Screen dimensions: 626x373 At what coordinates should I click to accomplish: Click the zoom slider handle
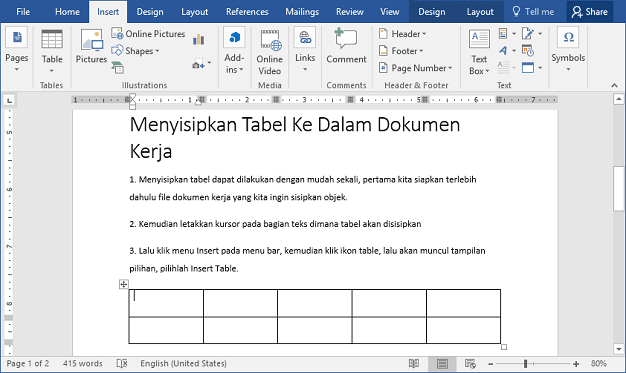pyautogui.click(x=526, y=363)
